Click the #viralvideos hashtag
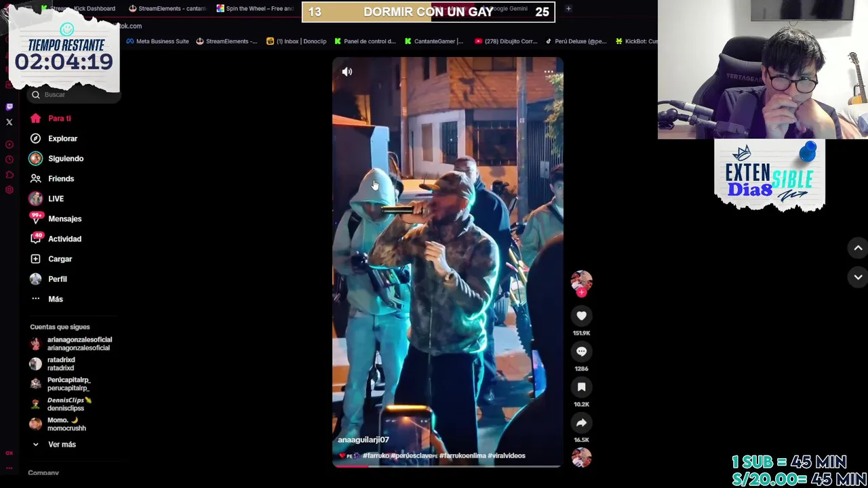This screenshot has width=868, height=488. [x=507, y=455]
